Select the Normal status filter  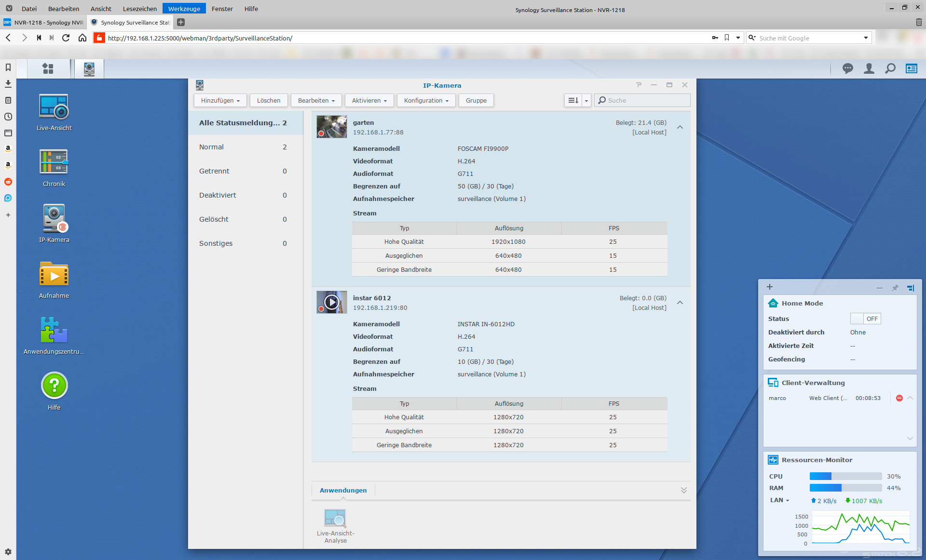(x=245, y=147)
